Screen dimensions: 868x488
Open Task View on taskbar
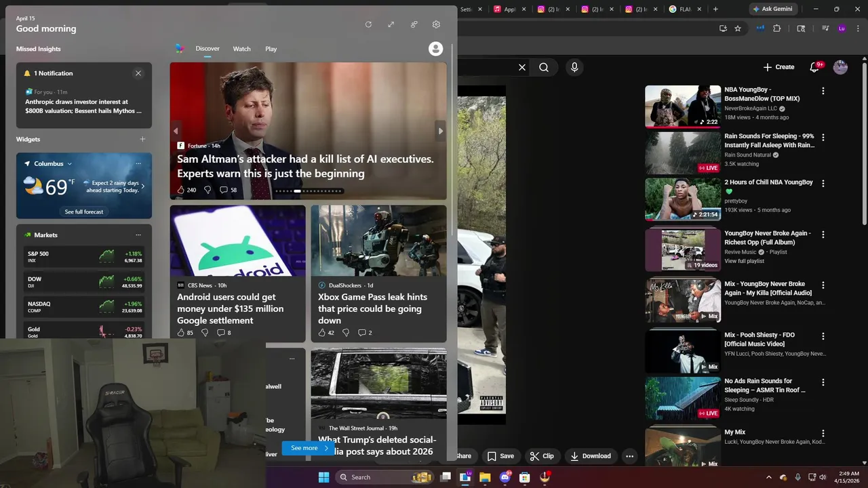(x=446, y=477)
